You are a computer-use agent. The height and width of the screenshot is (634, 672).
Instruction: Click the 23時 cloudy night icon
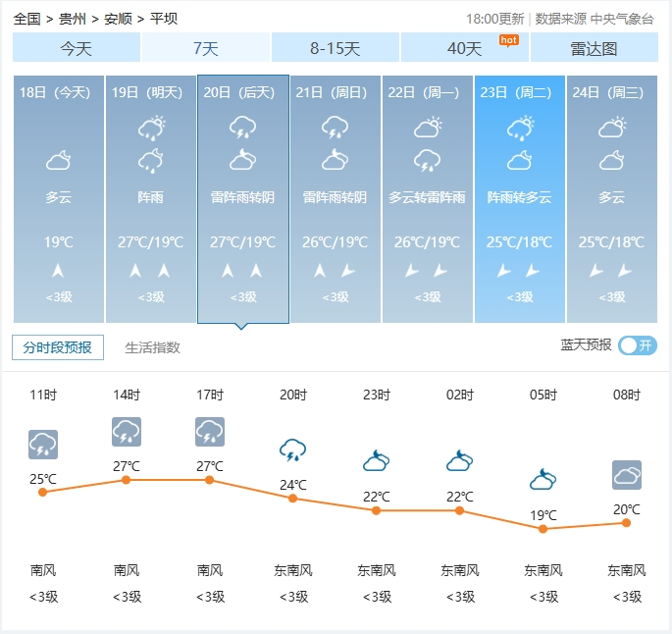pos(376,460)
